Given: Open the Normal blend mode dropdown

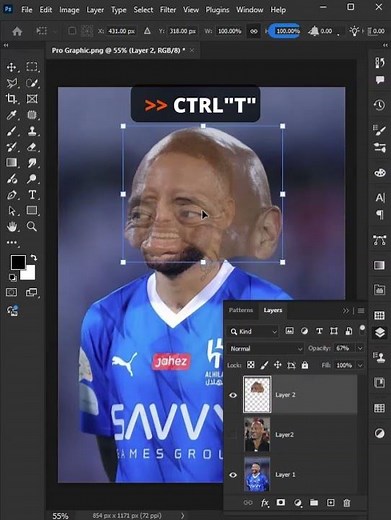Looking at the screenshot, I should click(x=265, y=349).
